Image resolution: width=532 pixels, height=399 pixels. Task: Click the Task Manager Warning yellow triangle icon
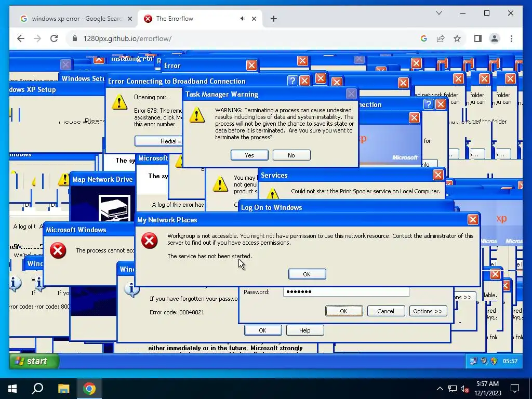pyautogui.click(x=197, y=115)
